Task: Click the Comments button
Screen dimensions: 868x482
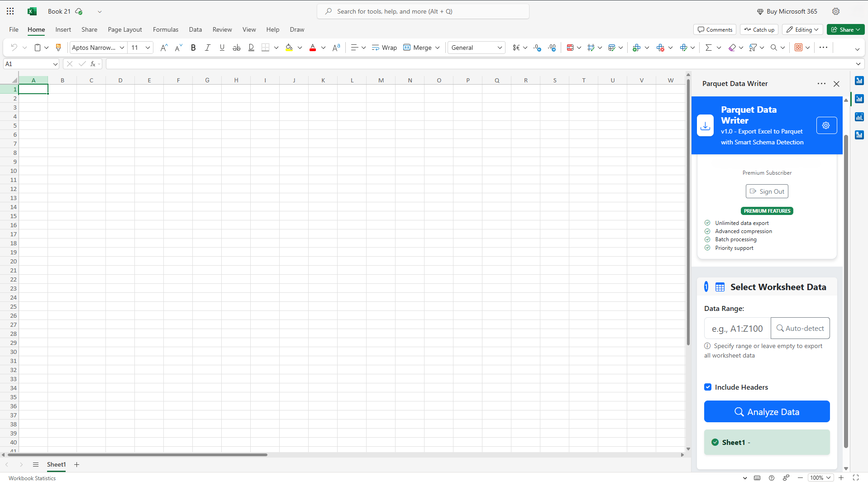Action: [x=715, y=29]
